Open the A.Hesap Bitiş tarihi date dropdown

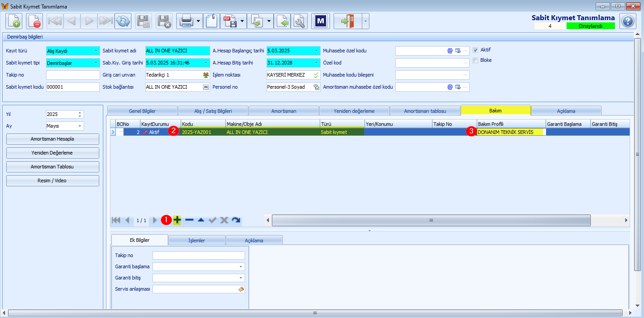pos(317,63)
